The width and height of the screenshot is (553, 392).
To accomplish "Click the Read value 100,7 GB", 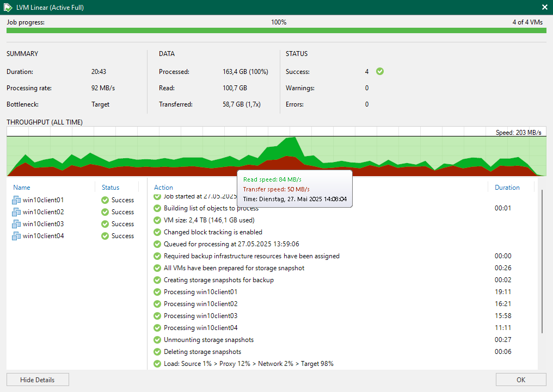I will click(x=235, y=88).
